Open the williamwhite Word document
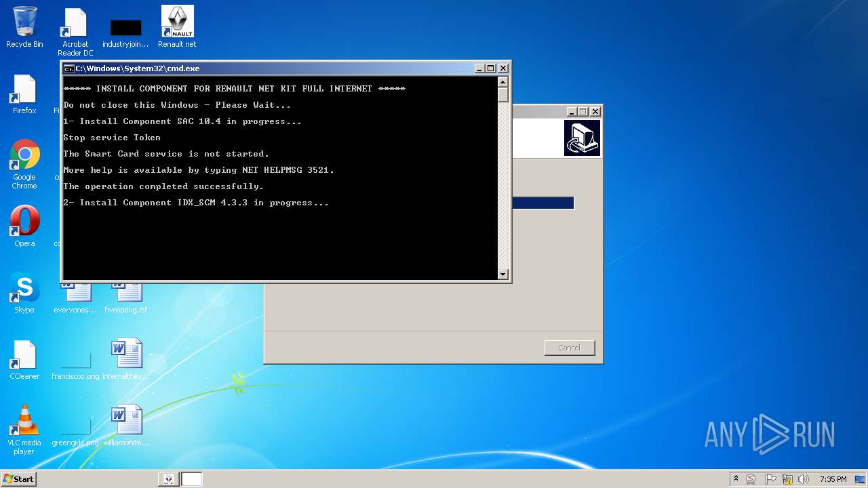Screen dimensions: 868x488 point(126,426)
